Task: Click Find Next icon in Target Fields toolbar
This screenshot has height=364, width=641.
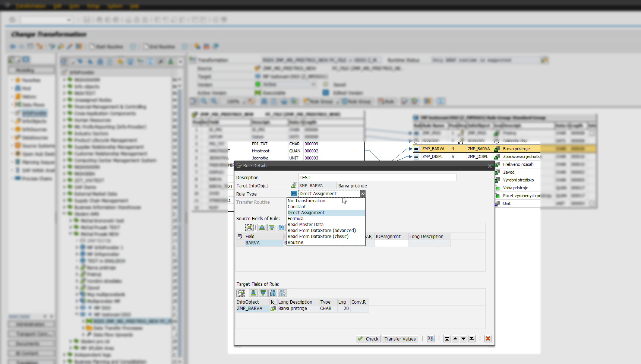Action: [282, 293]
